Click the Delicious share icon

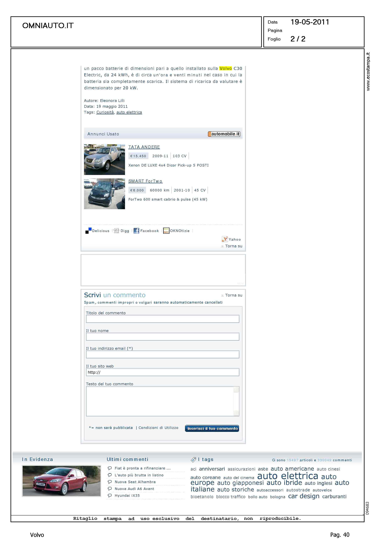pyautogui.click(x=88, y=231)
